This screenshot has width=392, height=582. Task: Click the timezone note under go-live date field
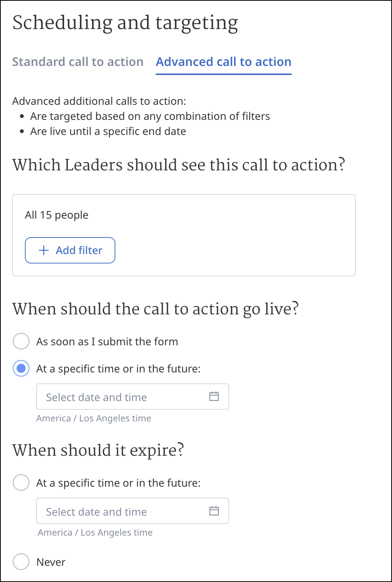pyautogui.click(x=93, y=418)
